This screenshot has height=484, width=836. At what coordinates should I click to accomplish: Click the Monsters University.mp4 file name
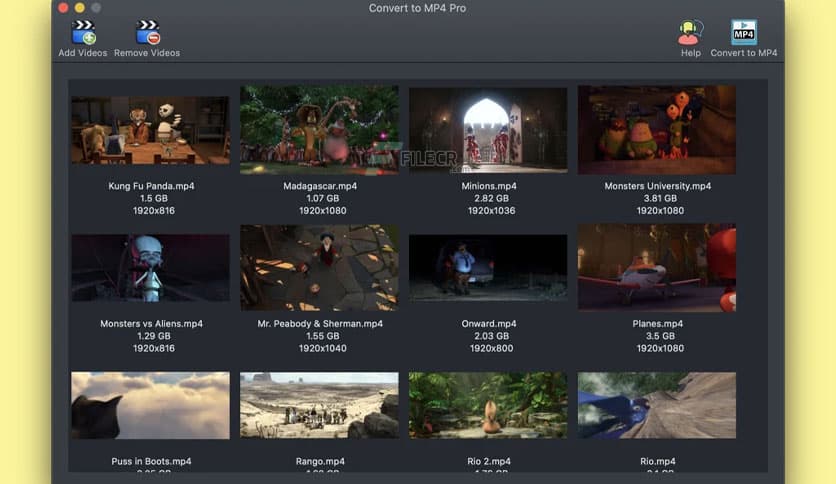tap(657, 186)
